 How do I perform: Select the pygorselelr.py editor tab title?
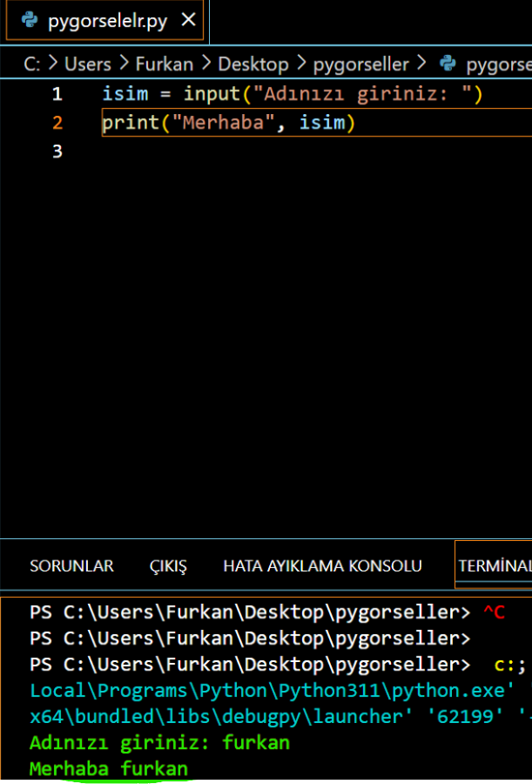pyautogui.click(x=105, y=20)
